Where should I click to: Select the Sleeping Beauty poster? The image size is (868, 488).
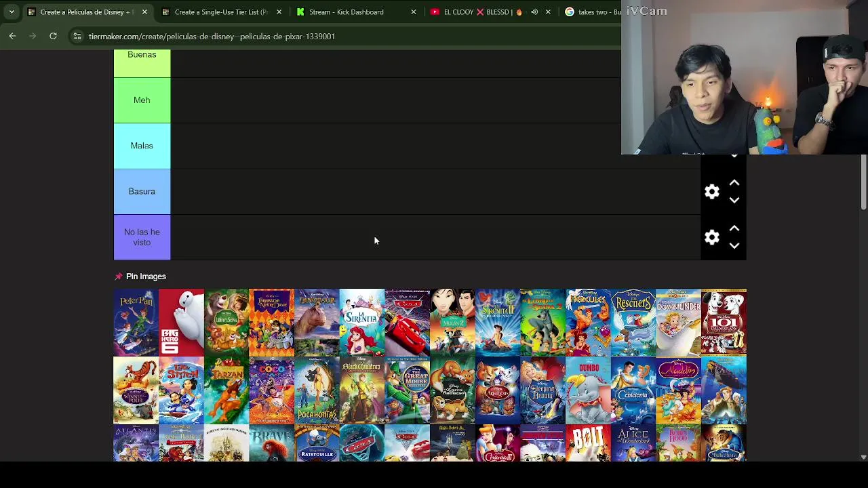542,390
